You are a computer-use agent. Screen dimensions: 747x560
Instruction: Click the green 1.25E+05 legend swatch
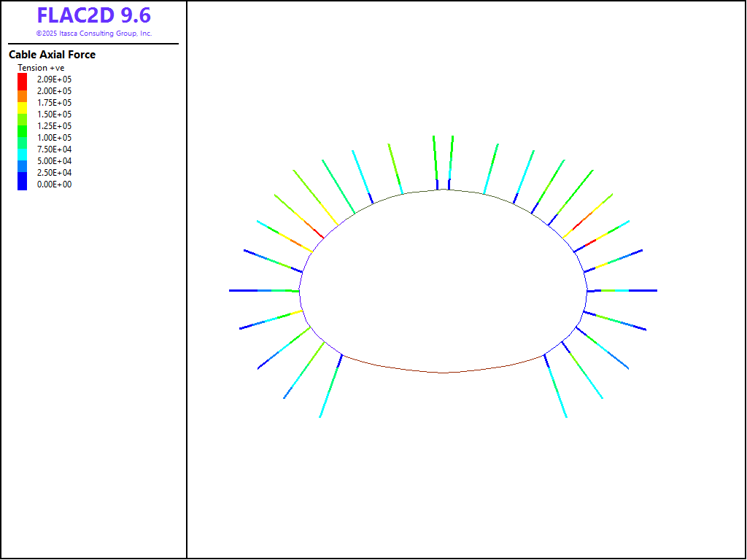(x=22, y=126)
